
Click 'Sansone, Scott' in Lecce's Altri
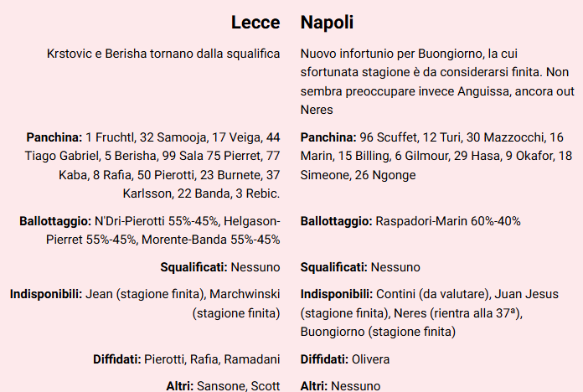(238, 386)
